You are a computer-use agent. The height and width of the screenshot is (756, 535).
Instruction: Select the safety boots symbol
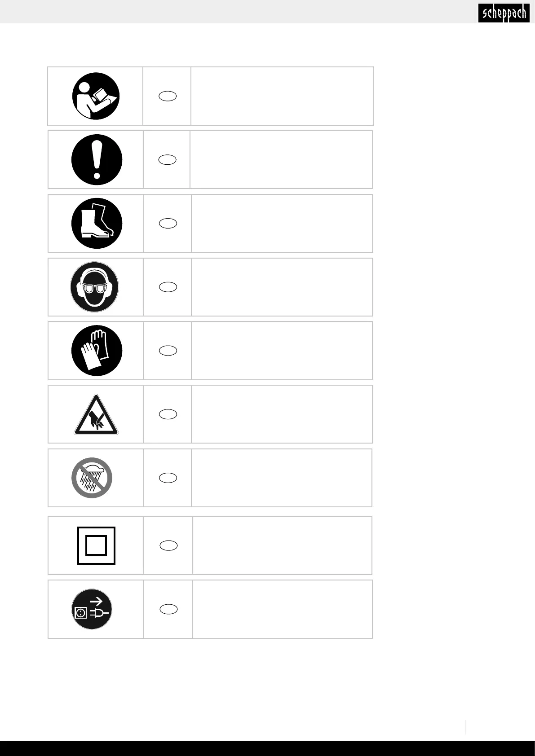(x=97, y=224)
